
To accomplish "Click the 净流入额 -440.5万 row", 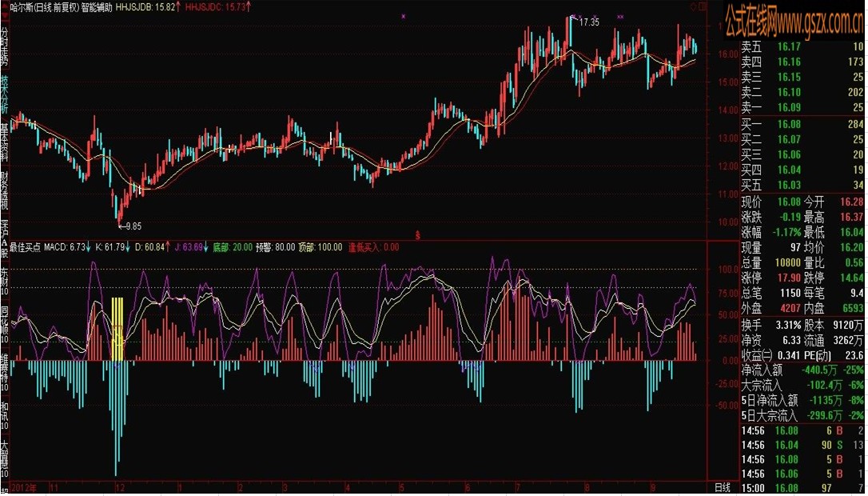I will 802,370.
